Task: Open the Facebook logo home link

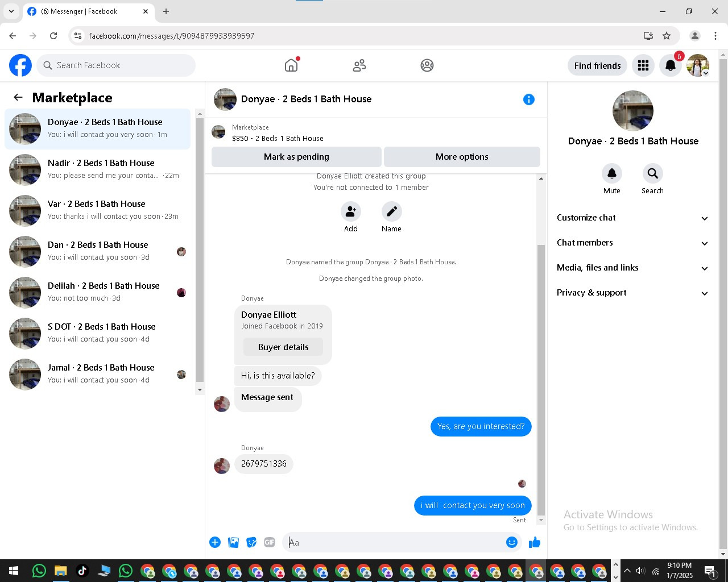Action: tap(20, 65)
